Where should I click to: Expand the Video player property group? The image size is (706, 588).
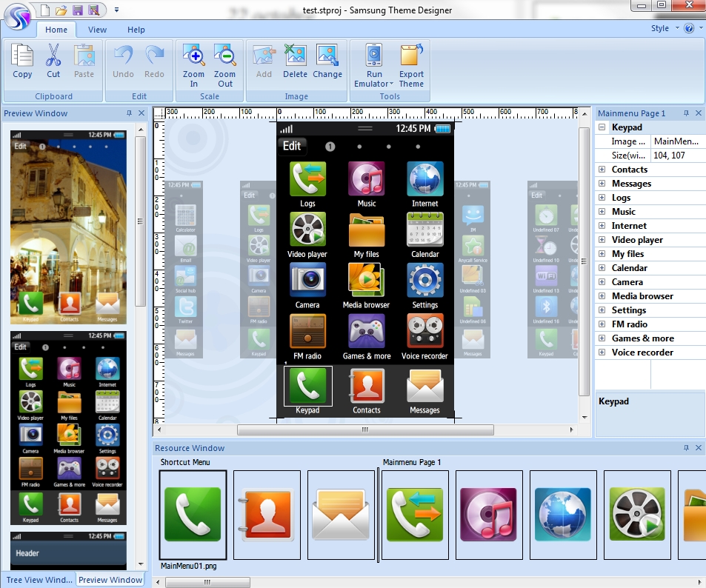(x=602, y=239)
